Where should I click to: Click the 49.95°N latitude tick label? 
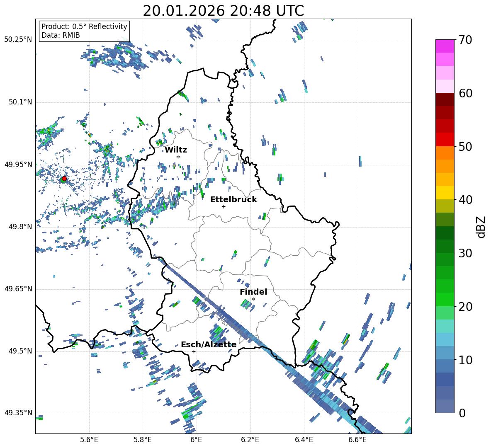pos(18,164)
